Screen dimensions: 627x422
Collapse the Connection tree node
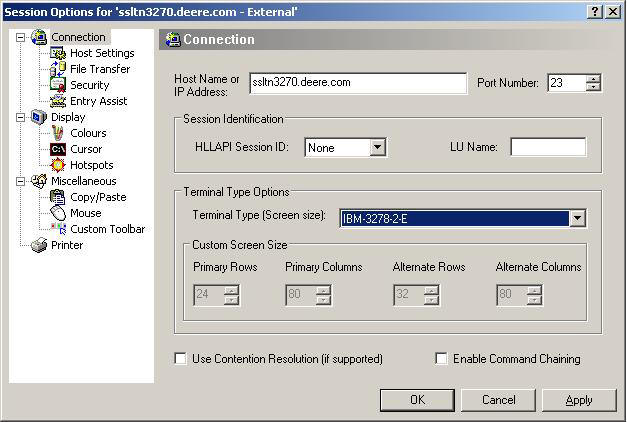pyautogui.click(x=20, y=37)
